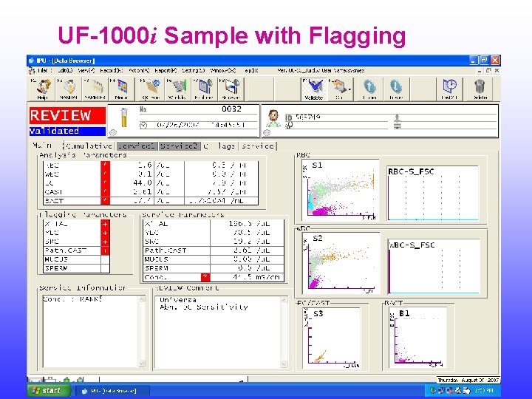
Task: Click the Output toolbar icon
Action: (x=339, y=89)
